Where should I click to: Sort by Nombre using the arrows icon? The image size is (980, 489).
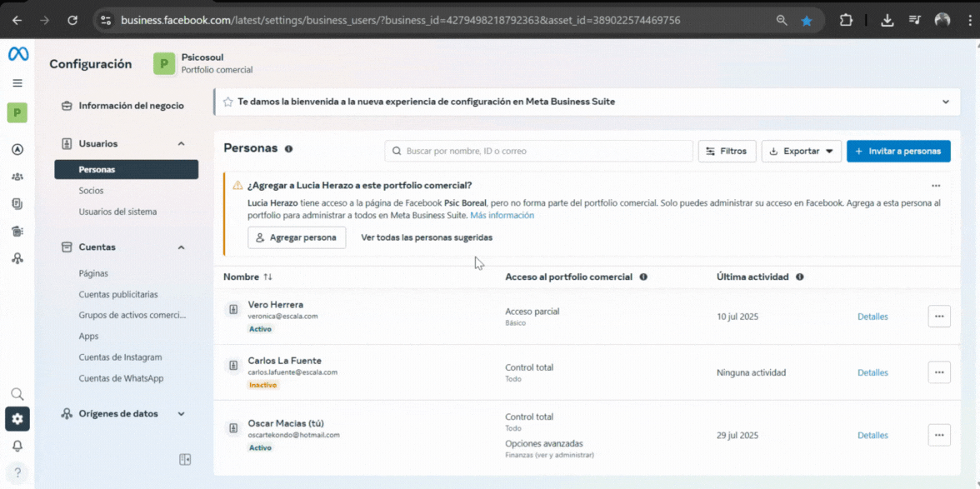[268, 277]
